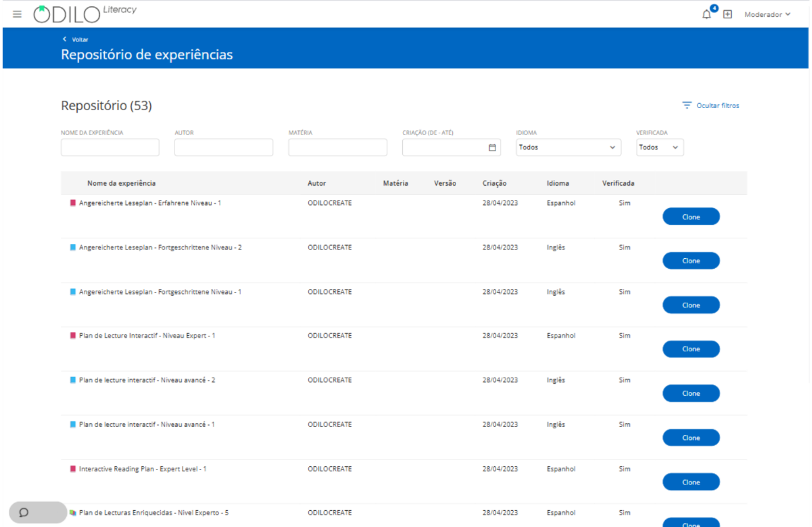Clone Angereicherte Leseplan - Fortgeschrittene Niveau - 1
The image size is (812, 527).
[691, 305]
